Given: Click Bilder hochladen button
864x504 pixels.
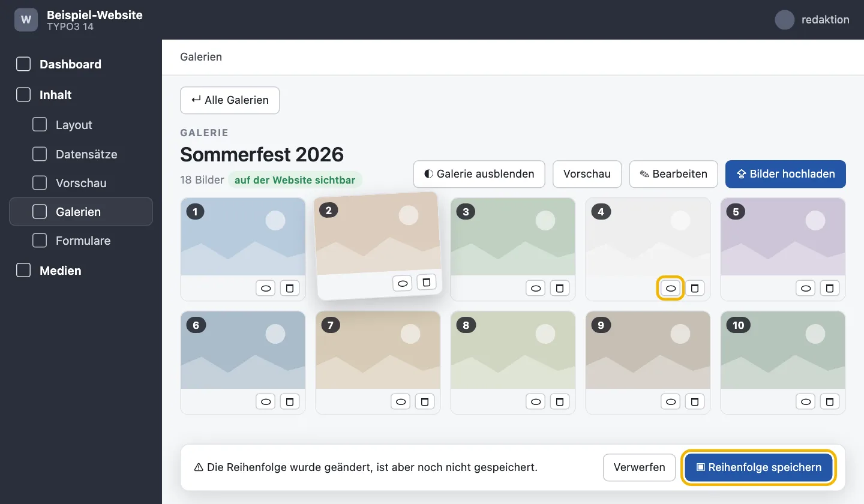Looking at the screenshot, I should coord(785,174).
